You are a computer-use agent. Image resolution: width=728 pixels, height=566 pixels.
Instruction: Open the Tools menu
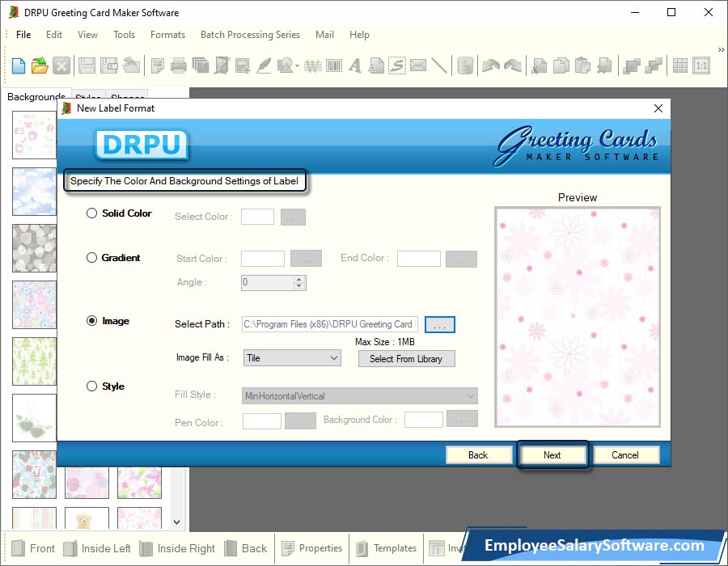[x=124, y=34]
